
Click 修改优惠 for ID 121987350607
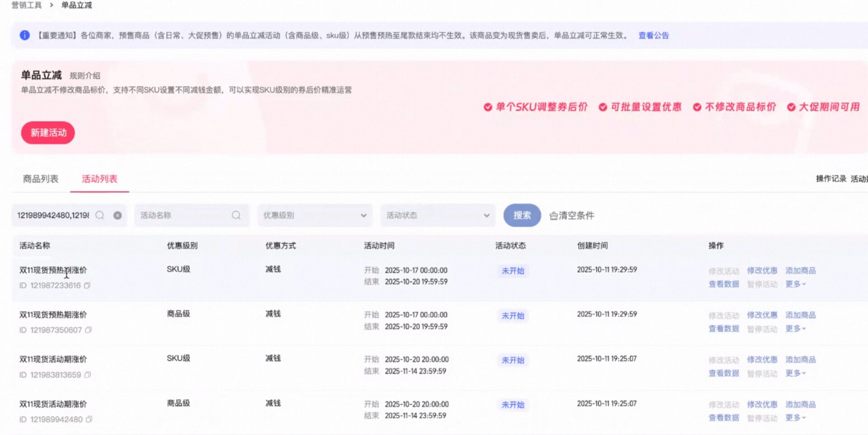(762, 315)
